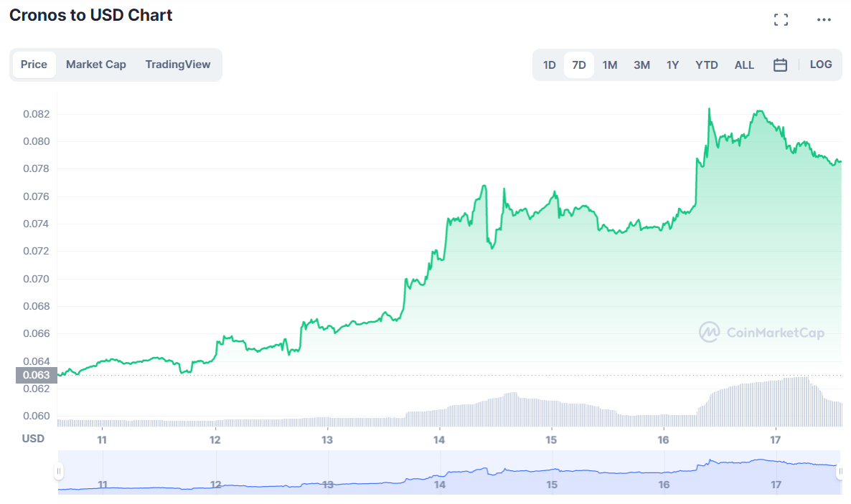Select the YTD time range
This screenshot has height=504, width=851.
tap(707, 65)
